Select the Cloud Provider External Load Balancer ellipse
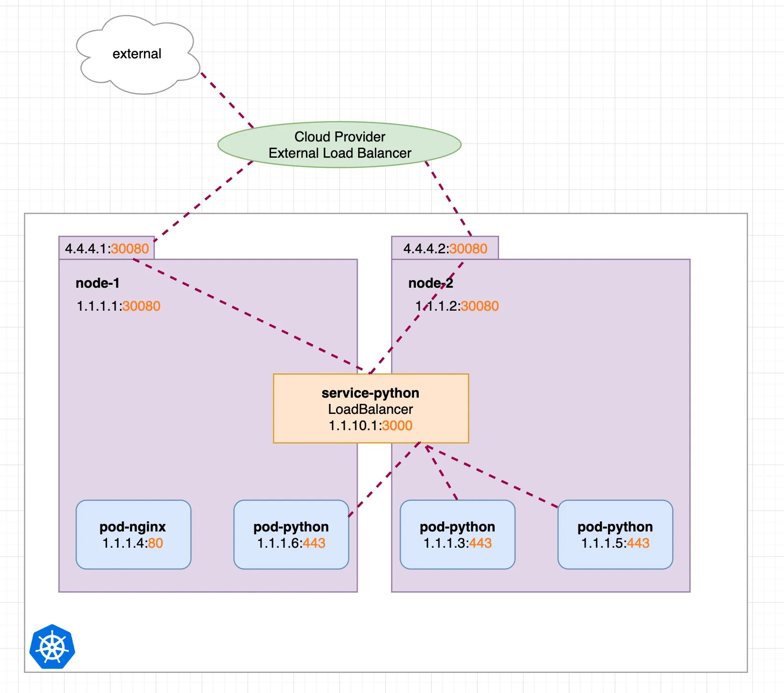 point(339,145)
